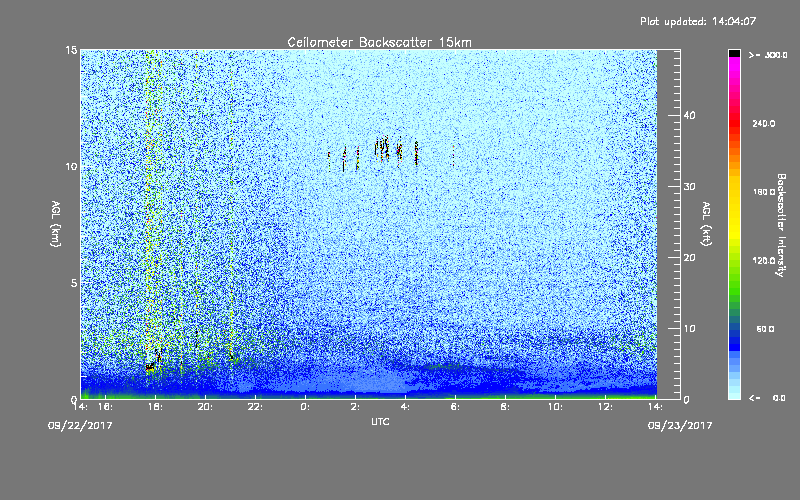Click the 'Backscatter Intensity' colorbar title
Image resolution: width=800 pixels, height=500 pixels.
781,225
